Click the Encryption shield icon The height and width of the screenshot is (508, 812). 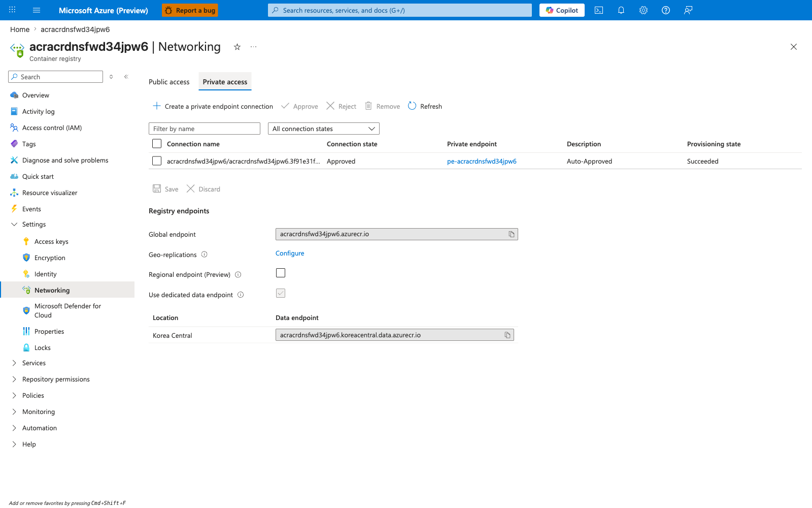tap(26, 258)
